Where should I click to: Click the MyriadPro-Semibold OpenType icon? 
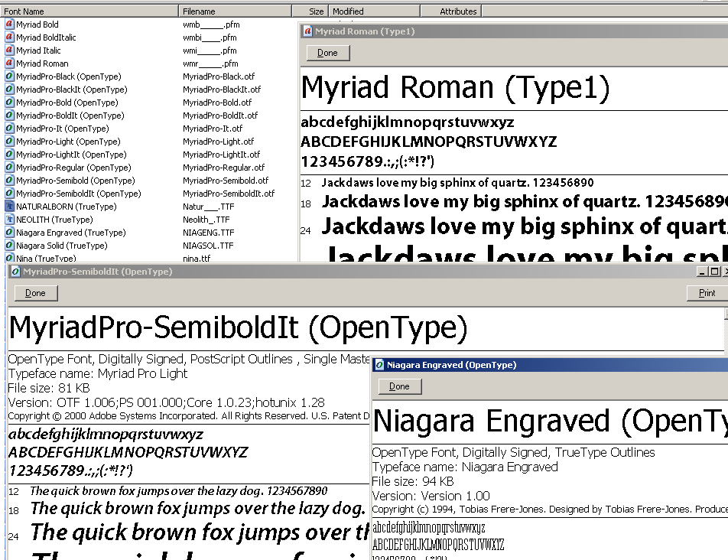click(9, 181)
